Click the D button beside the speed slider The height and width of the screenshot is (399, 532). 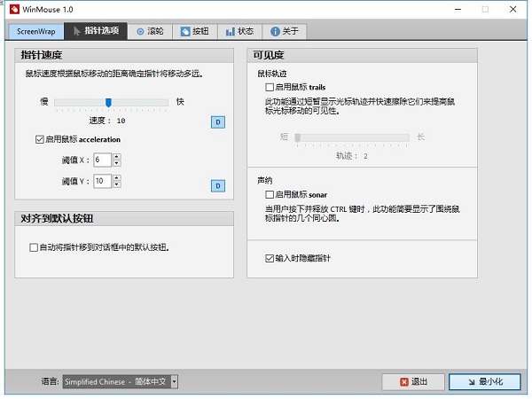(217, 121)
